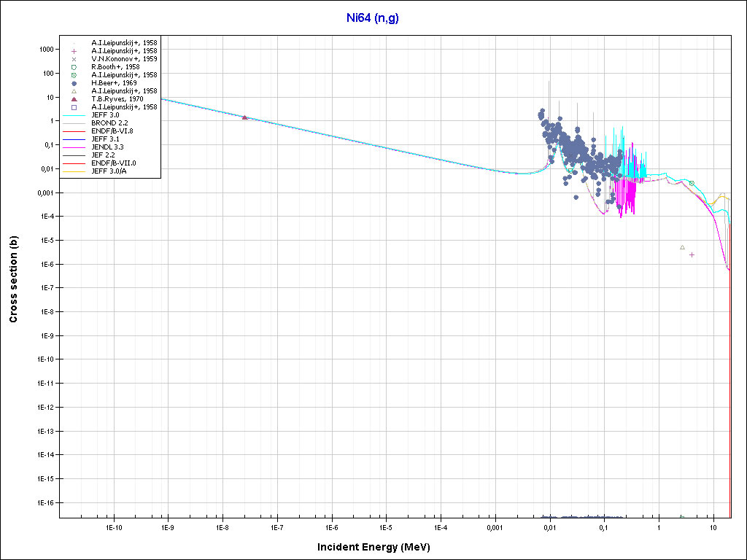Click the R.Booth 1958 green legend marker
Viewport: 747px width, 560px height.
(74, 67)
